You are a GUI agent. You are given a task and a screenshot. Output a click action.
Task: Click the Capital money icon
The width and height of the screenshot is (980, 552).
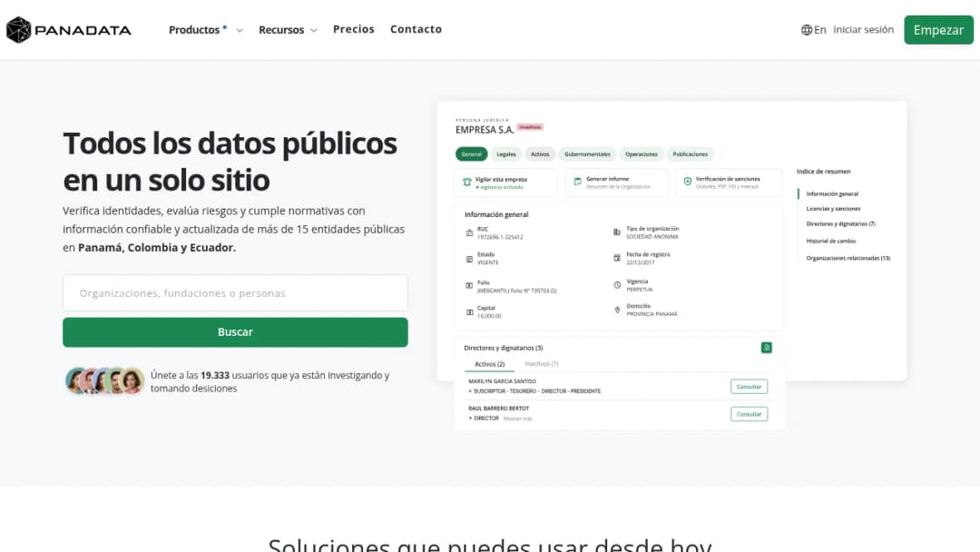(x=469, y=312)
